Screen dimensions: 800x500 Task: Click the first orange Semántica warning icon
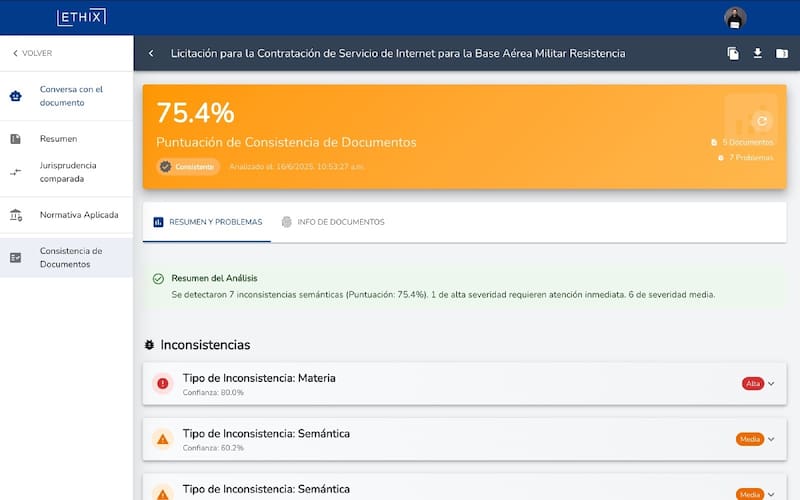pyautogui.click(x=162, y=439)
